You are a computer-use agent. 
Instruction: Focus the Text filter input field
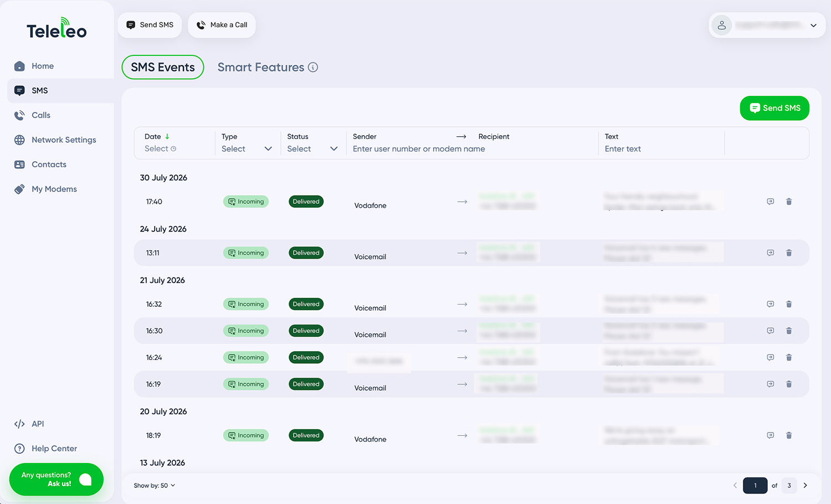pos(661,149)
